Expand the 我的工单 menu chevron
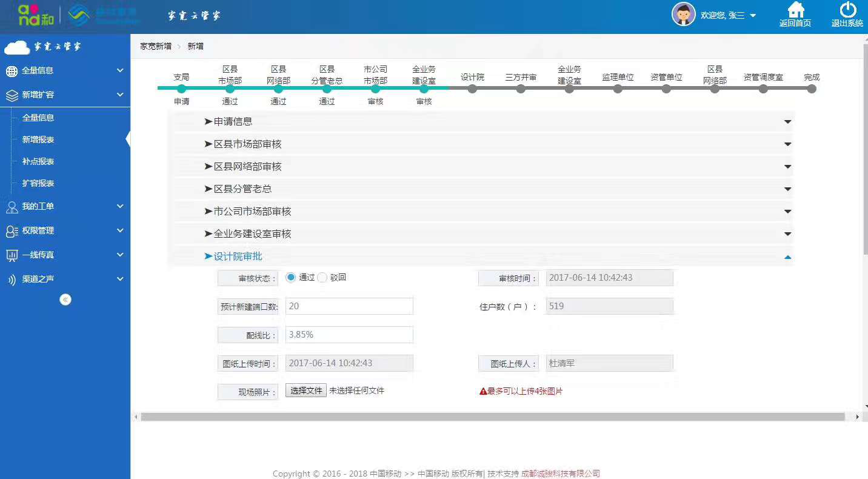 (x=120, y=206)
